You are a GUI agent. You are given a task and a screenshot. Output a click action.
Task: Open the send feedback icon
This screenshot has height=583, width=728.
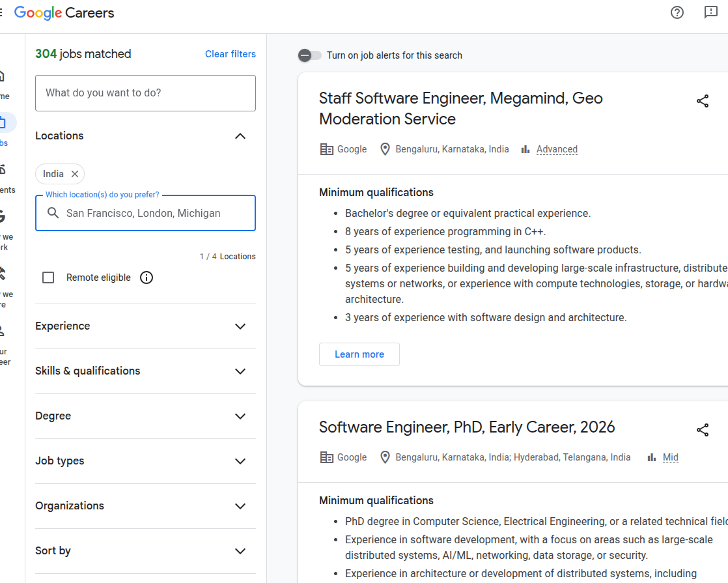(x=711, y=12)
